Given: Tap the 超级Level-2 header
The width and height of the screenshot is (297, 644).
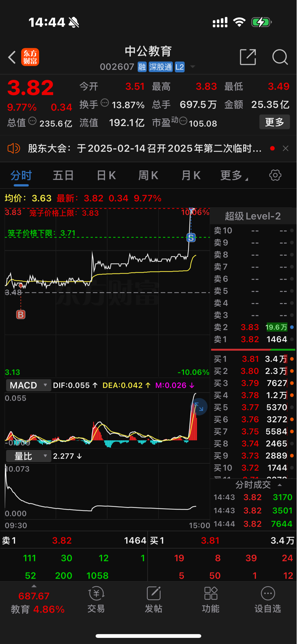Looking at the screenshot, I should click(253, 216).
